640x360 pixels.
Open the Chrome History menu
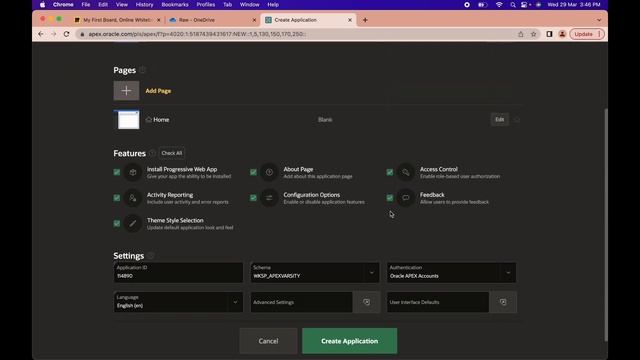coord(144,4)
